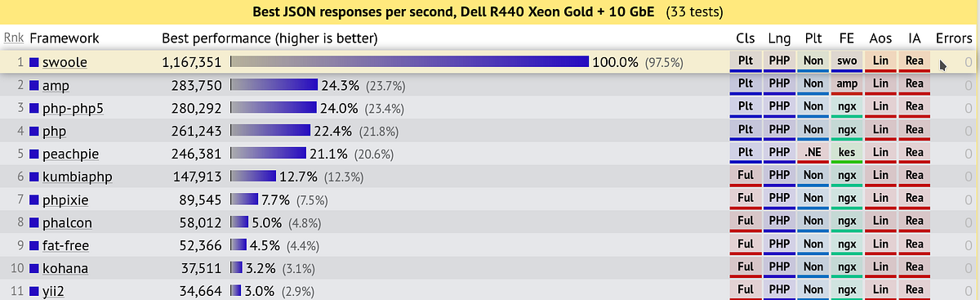Click the FE column header
980x300 pixels.
[846, 38]
